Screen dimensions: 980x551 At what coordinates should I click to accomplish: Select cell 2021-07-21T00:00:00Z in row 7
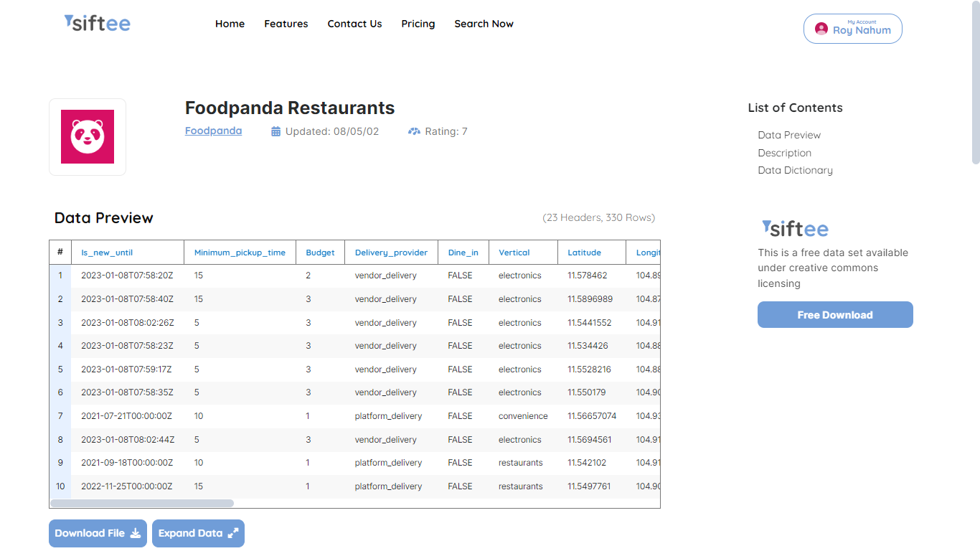127,416
